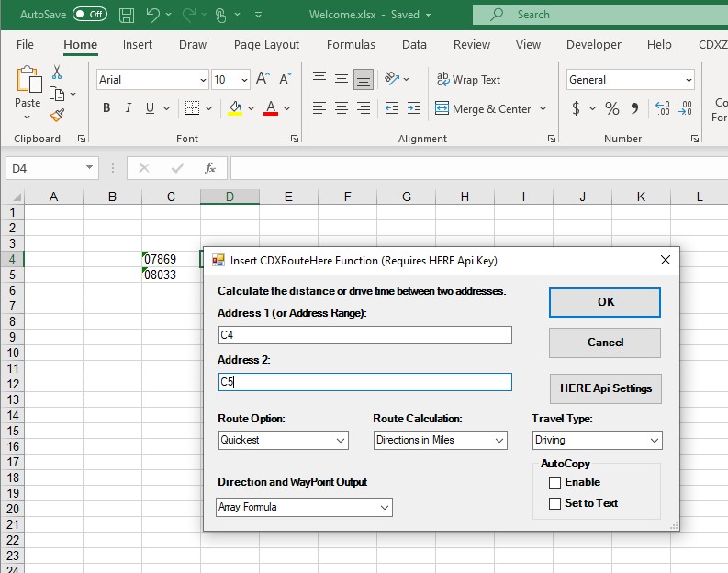
Task: Toggle Italic formatting
Action: tap(129, 108)
